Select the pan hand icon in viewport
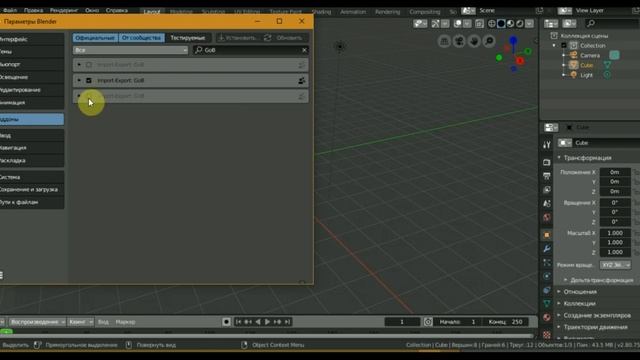The width and height of the screenshot is (640, 360). click(474, 41)
